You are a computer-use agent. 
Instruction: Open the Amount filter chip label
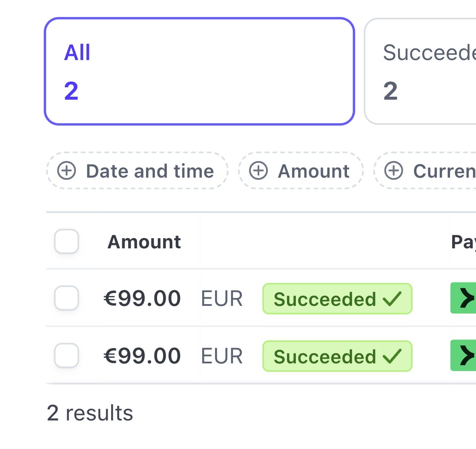click(x=314, y=171)
